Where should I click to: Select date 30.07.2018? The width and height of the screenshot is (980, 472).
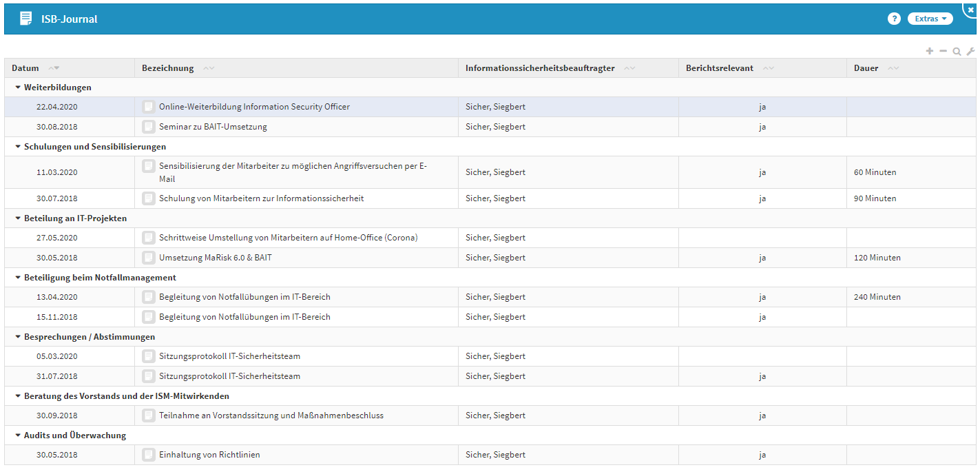[57, 198]
